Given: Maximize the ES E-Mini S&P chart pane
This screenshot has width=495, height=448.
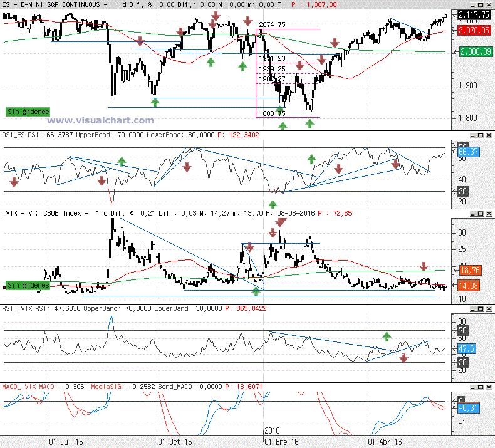Looking at the screenshot, I should (481, 5).
